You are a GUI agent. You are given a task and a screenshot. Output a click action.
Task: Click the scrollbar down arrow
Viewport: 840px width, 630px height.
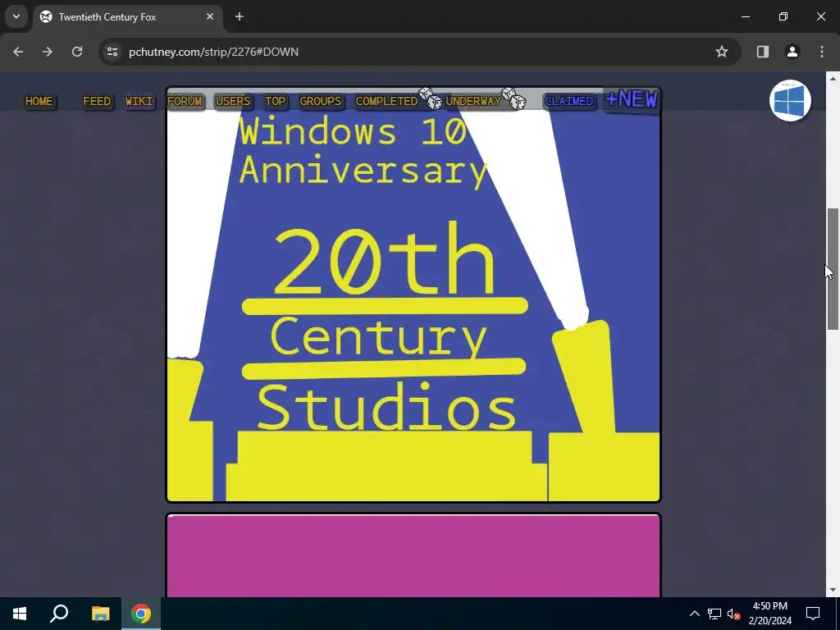pyautogui.click(x=833, y=590)
